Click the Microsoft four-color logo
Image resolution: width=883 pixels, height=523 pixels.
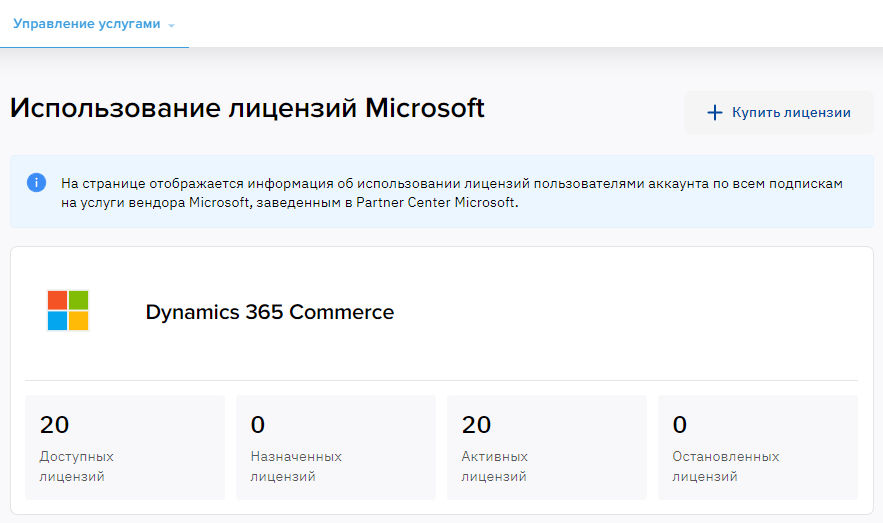point(68,311)
